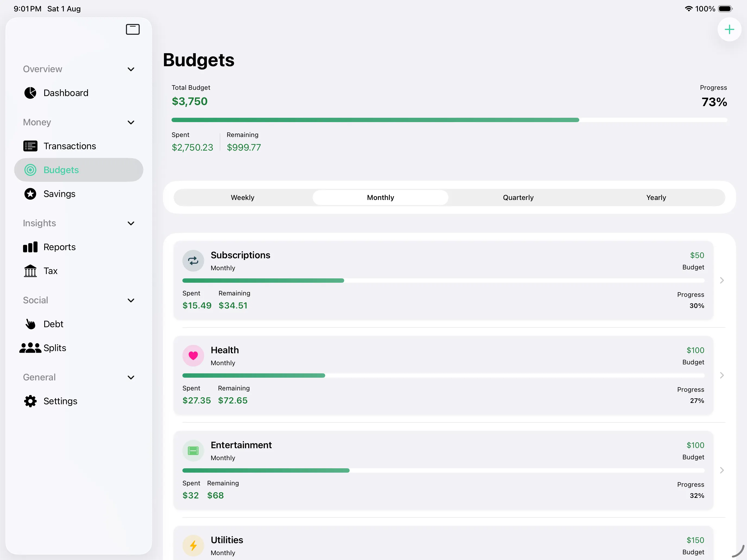Viewport: 747px width, 560px height.
Task: Click the Utilities lightning bolt icon
Action: (193, 546)
